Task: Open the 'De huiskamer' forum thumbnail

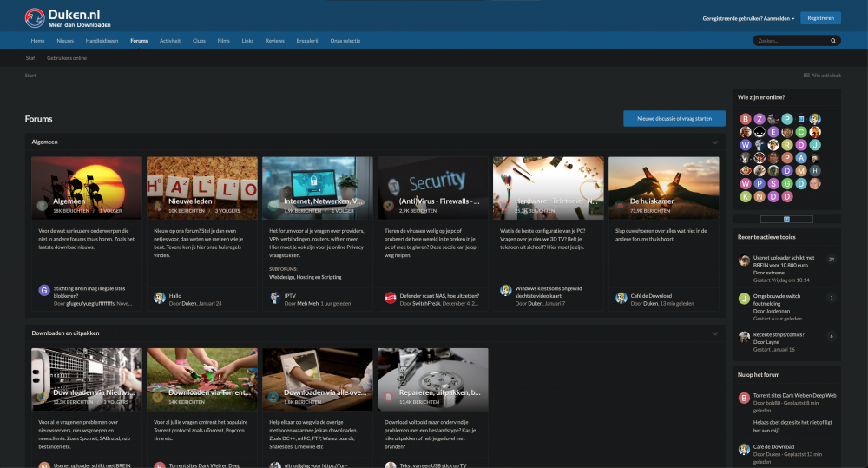Action: point(663,188)
